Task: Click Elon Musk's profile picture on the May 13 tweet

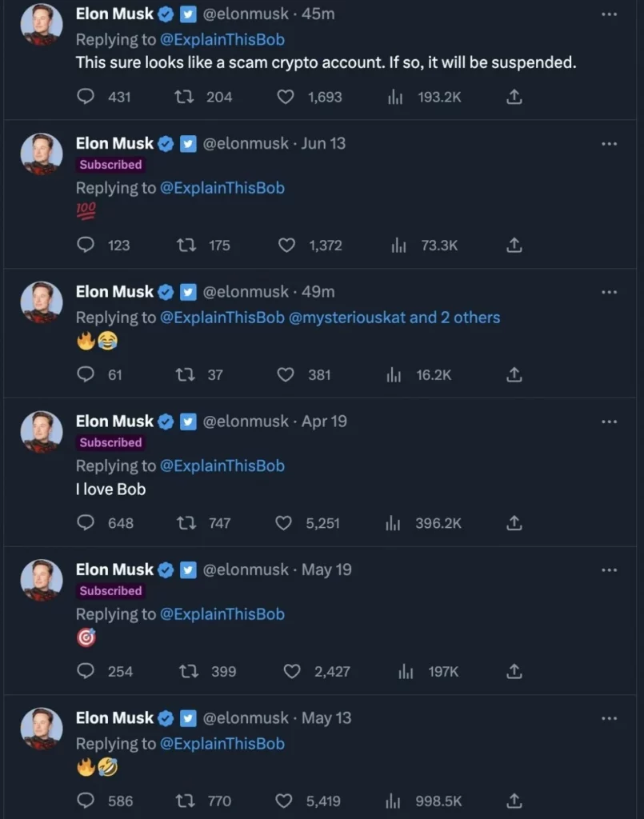Action: pyautogui.click(x=41, y=729)
